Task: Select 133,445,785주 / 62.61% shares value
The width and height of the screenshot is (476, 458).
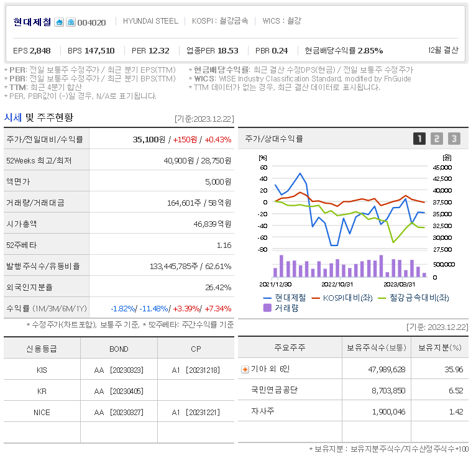Action: click(190, 266)
